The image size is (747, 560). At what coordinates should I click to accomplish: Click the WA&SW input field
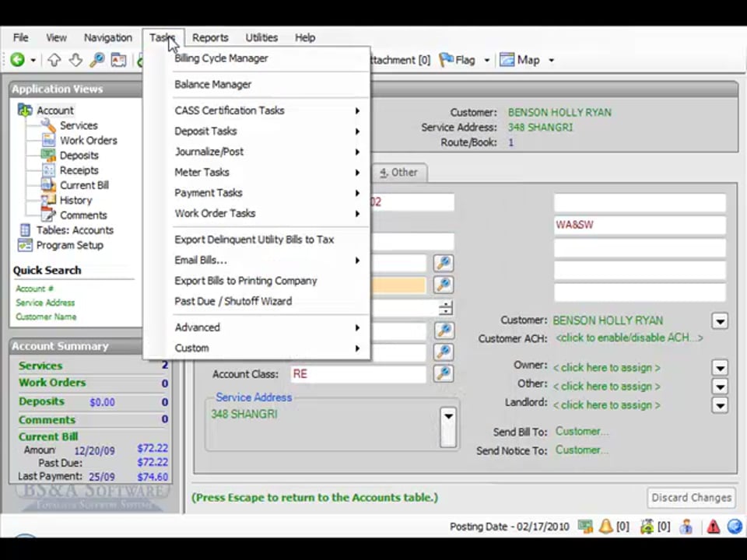point(640,225)
